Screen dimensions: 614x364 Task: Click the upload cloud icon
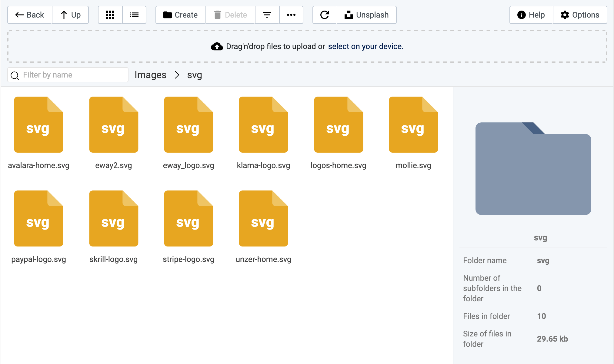(x=217, y=46)
